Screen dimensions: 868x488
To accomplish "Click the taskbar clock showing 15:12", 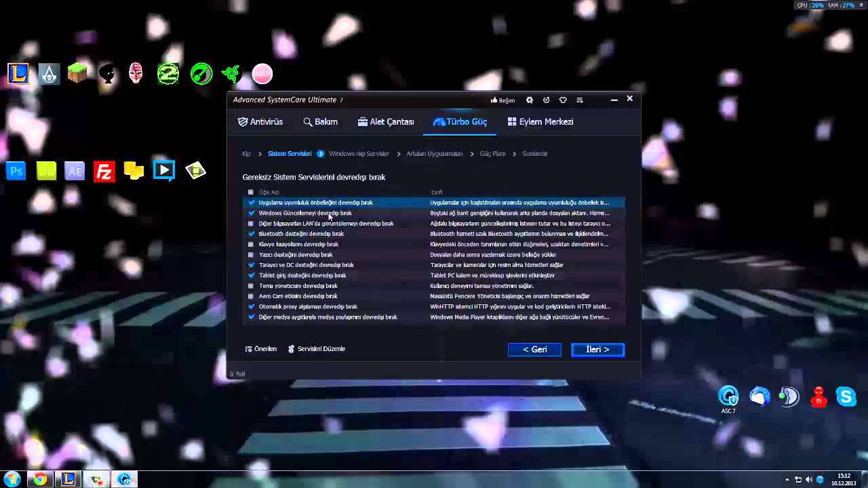I will point(844,479).
